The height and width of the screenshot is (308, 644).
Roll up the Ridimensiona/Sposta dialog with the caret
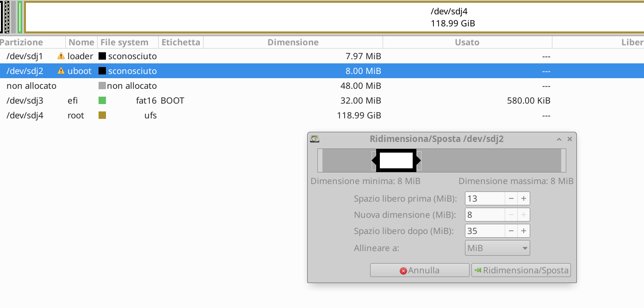559,139
